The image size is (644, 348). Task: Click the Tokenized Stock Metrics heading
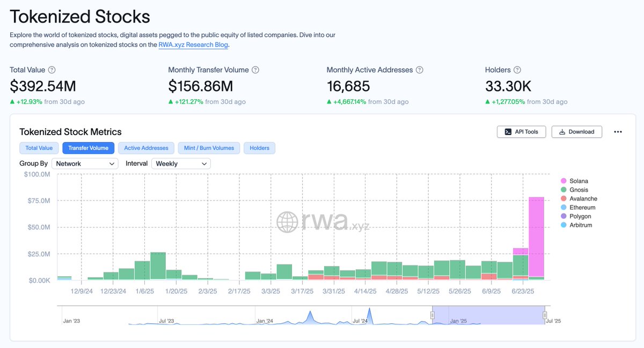pos(70,132)
